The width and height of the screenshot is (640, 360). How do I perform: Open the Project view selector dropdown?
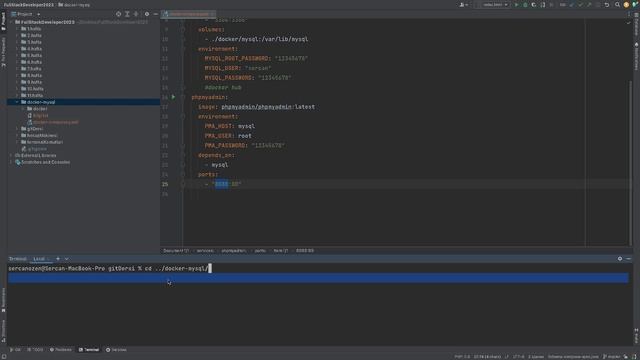(x=26, y=14)
